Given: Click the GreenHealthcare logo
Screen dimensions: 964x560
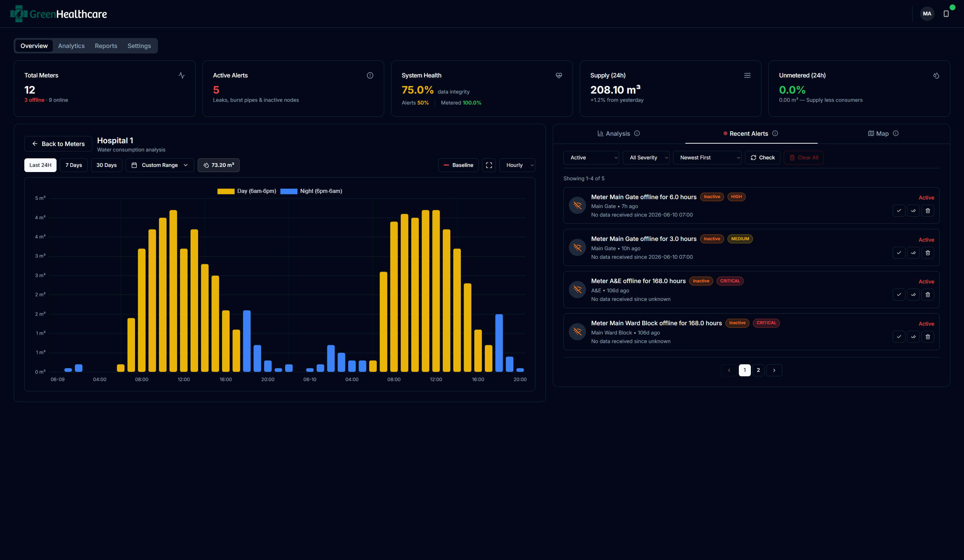Looking at the screenshot, I should (59, 14).
